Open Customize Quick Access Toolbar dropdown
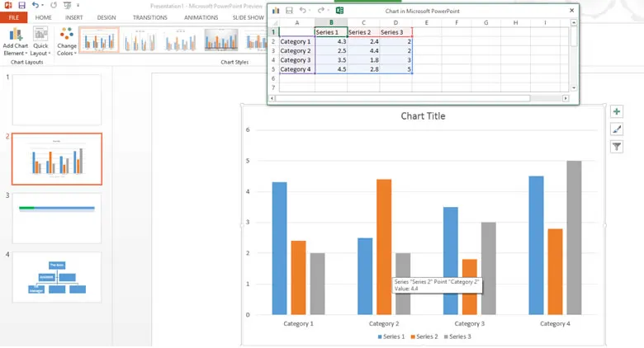This screenshot has width=644, height=348. [x=78, y=5]
